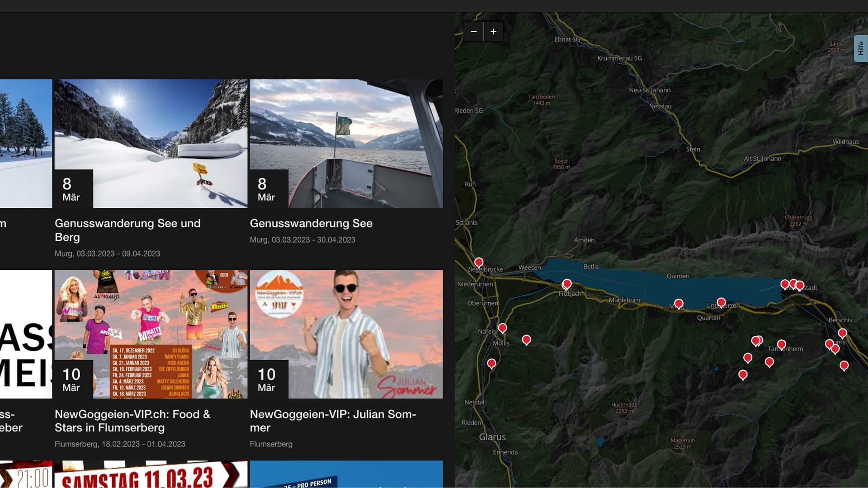This screenshot has height=488, width=868.
Task: Open the boat photo of Genusswanderung See
Action: [346, 144]
